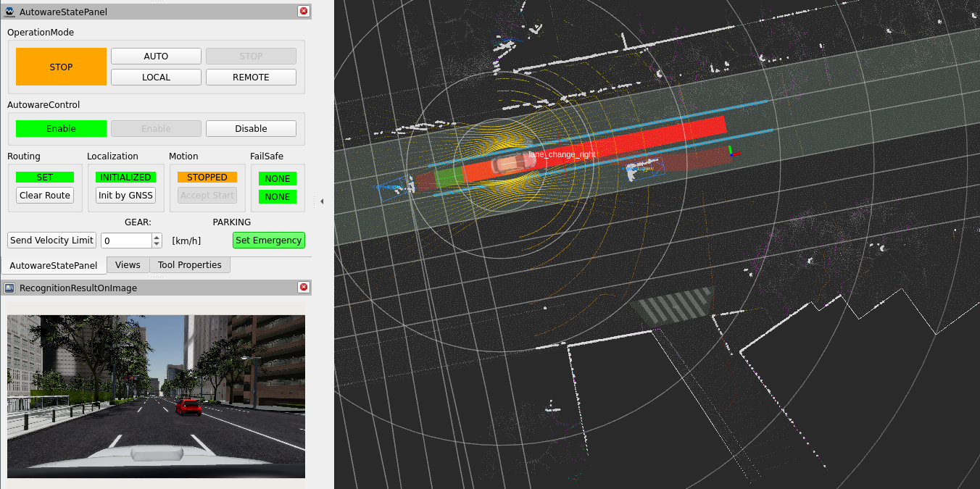Click Send Velocity Limit button
Image resolution: width=980 pixels, height=489 pixels.
coord(51,241)
